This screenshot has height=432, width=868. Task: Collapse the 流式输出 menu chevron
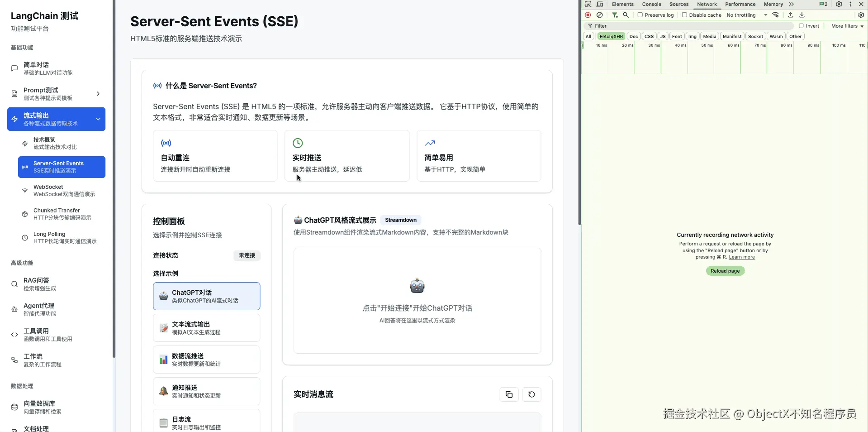[x=98, y=119]
